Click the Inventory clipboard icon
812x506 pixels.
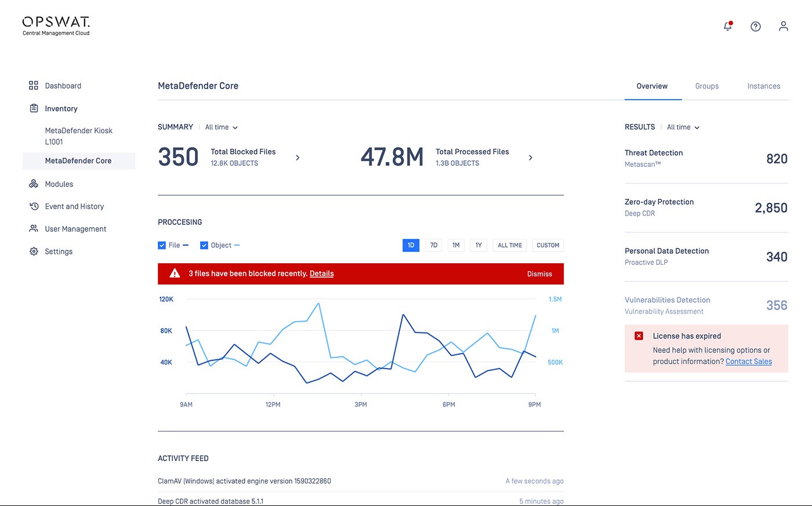pos(34,108)
